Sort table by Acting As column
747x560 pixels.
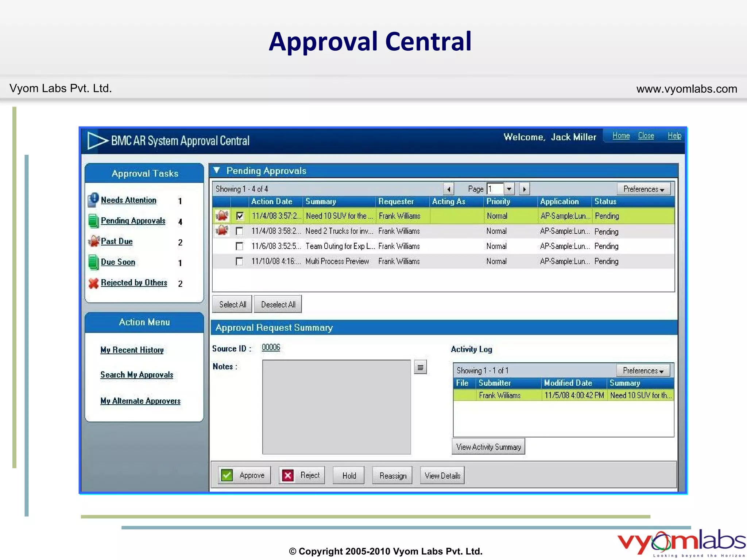point(457,201)
